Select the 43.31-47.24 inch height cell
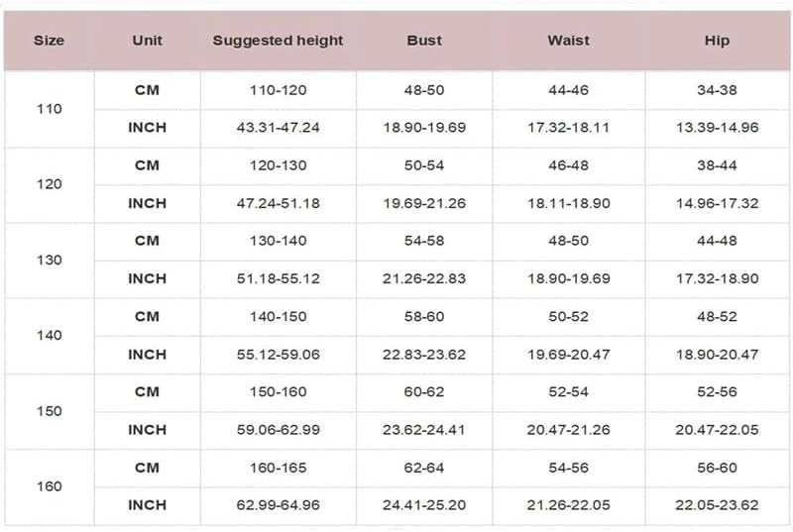 (278, 128)
